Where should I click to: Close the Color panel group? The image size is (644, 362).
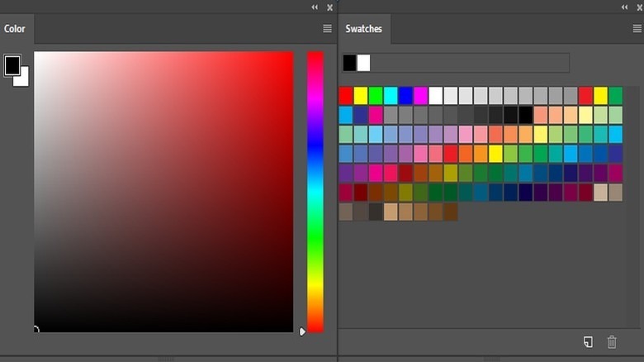pyautogui.click(x=329, y=7)
